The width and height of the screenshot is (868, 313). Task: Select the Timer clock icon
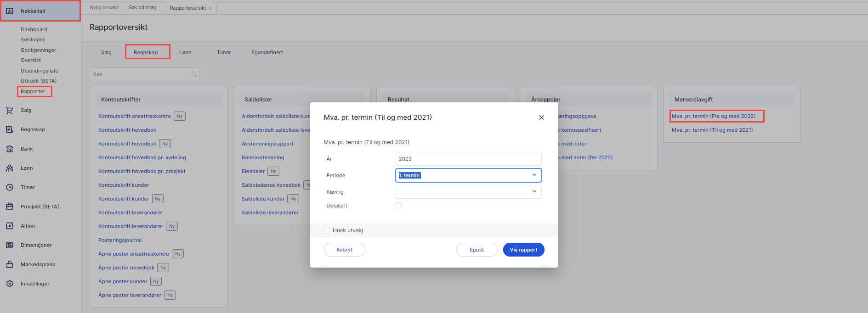tap(9, 187)
